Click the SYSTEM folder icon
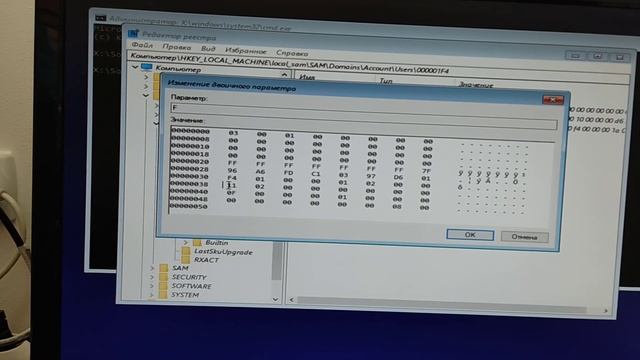 tap(164, 294)
